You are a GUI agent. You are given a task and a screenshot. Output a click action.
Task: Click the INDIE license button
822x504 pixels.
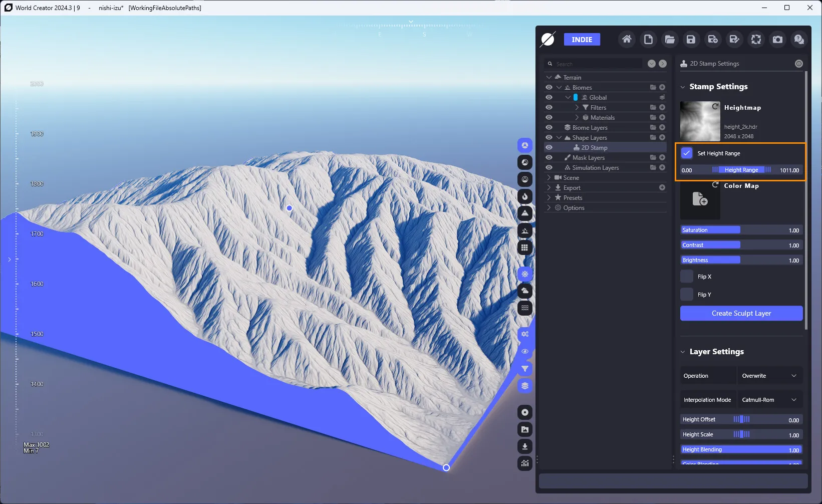[582, 40]
